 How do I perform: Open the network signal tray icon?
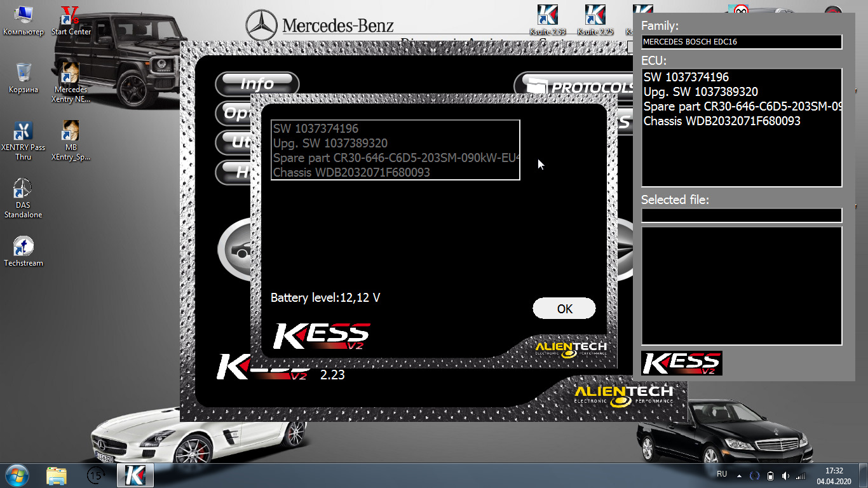[x=801, y=475]
